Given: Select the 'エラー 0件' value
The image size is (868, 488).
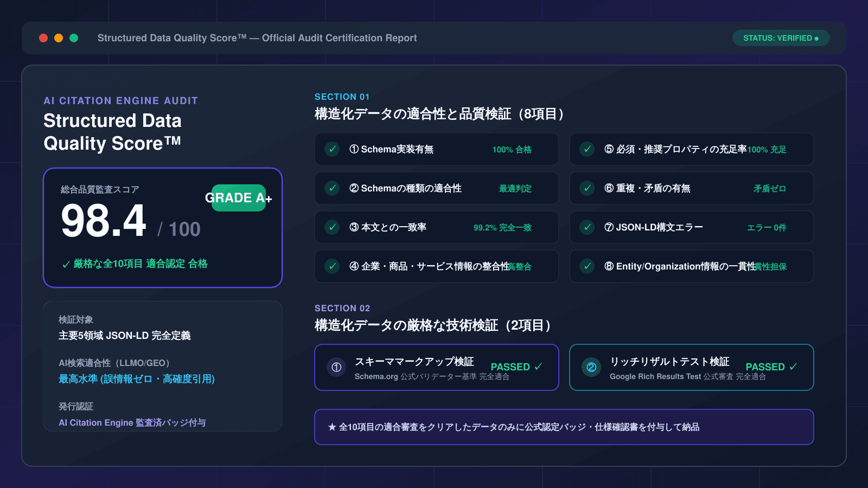Looking at the screenshot, I should tap(767, 228).
